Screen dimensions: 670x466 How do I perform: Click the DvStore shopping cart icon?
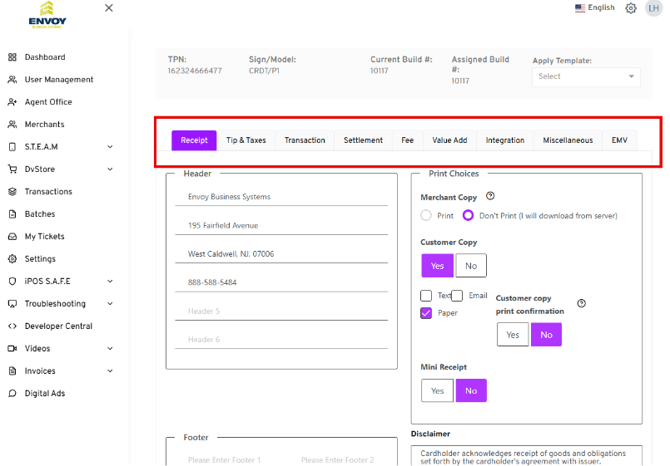(x=12, y=169)
